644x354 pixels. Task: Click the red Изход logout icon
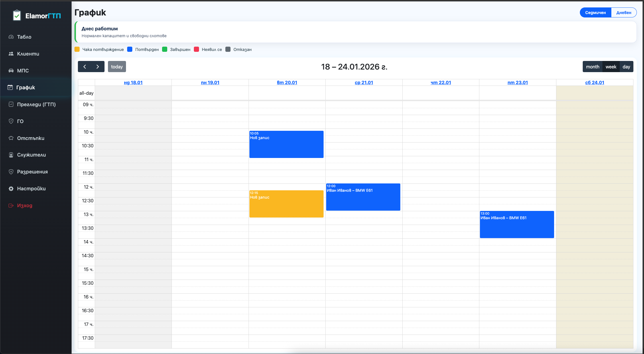11,205
